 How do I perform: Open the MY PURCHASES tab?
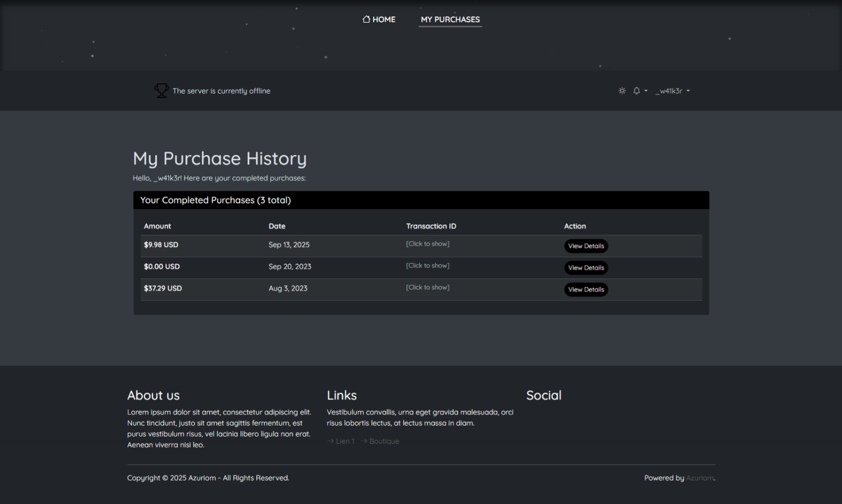click(450, 19)
